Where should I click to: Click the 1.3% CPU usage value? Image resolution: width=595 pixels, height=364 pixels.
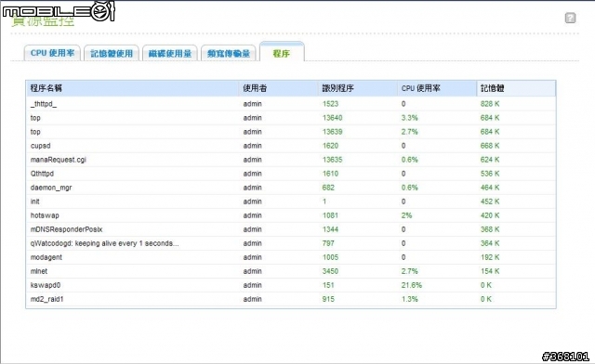click(x=410, y=299)
